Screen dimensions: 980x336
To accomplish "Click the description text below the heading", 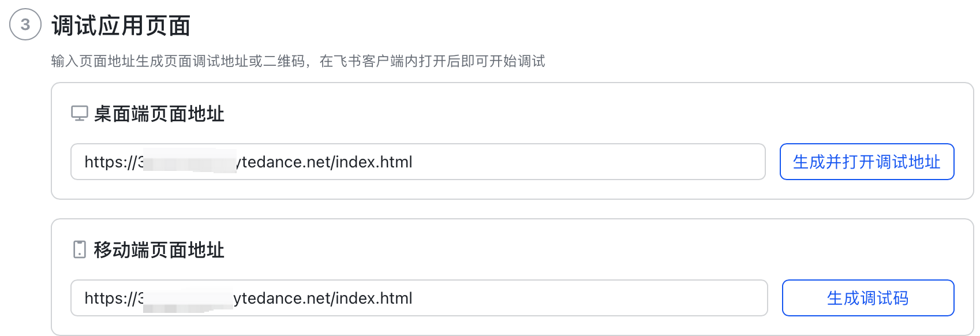I will coord(298,61).
